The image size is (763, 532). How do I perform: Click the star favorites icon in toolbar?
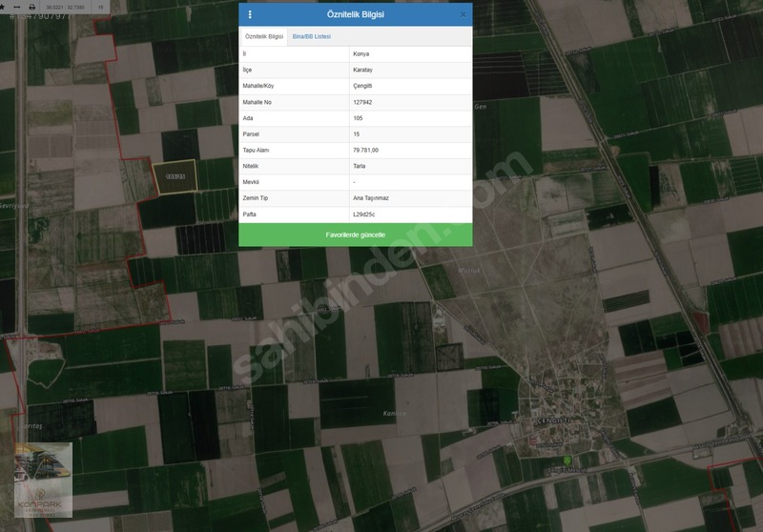[x=3, y=7]
